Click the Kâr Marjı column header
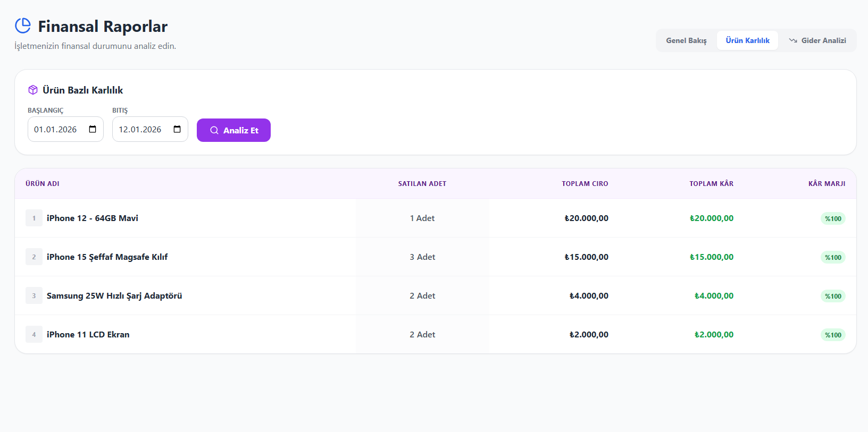This screenshot has width=868, height=432. coord(827,183)
